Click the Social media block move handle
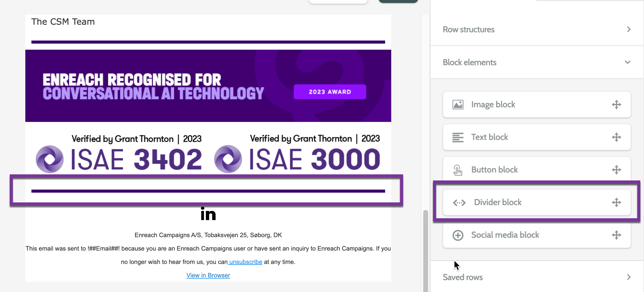The width and height of the screenshot is (644, 292). 616,235
